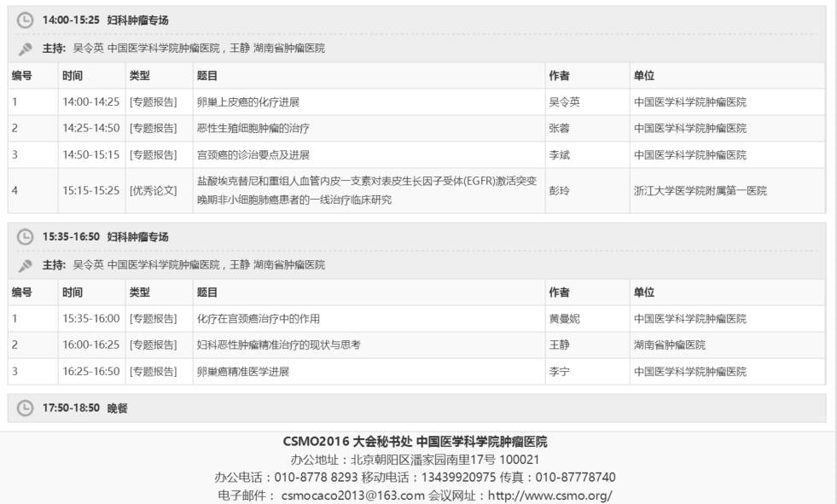Open conference website link http://www.csmo.org/

(549, 496)
